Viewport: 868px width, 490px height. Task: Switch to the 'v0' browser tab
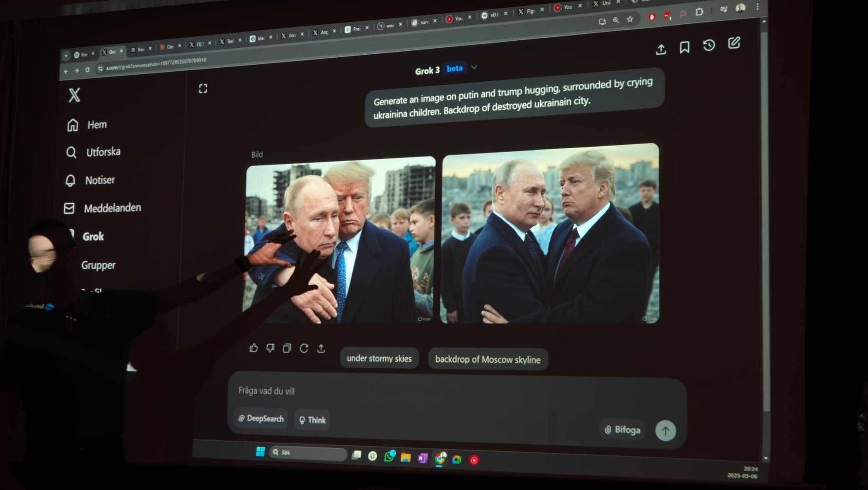[x=494, y=15]
